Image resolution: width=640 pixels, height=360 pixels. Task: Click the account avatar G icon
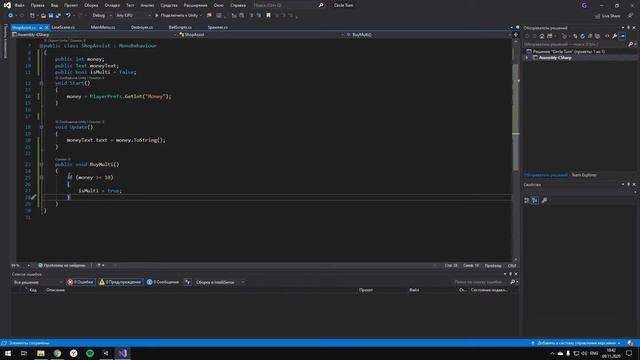coord(584,5)
